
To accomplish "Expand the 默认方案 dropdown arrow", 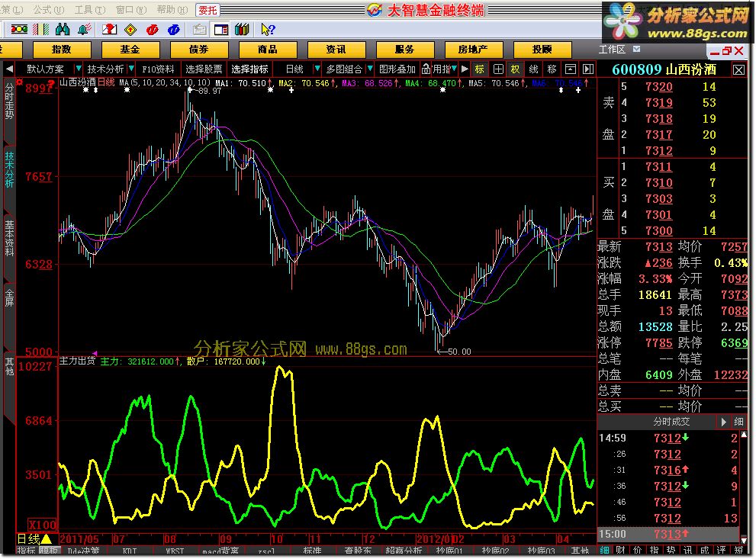I will pos(78,69).
